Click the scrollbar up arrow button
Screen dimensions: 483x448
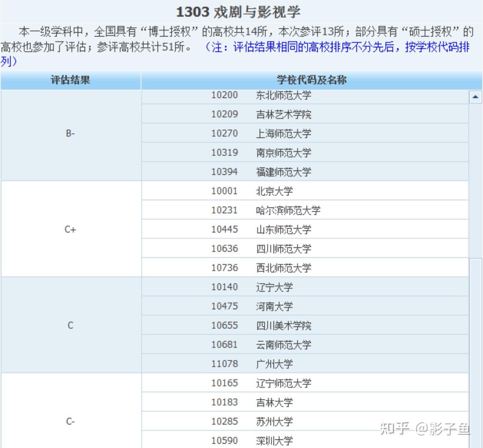click(475, 97)
